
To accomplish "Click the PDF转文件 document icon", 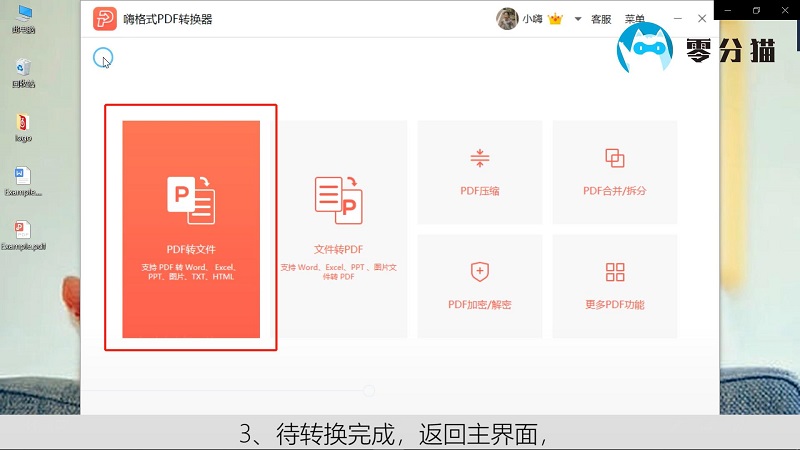I will [x=191, y=200].
